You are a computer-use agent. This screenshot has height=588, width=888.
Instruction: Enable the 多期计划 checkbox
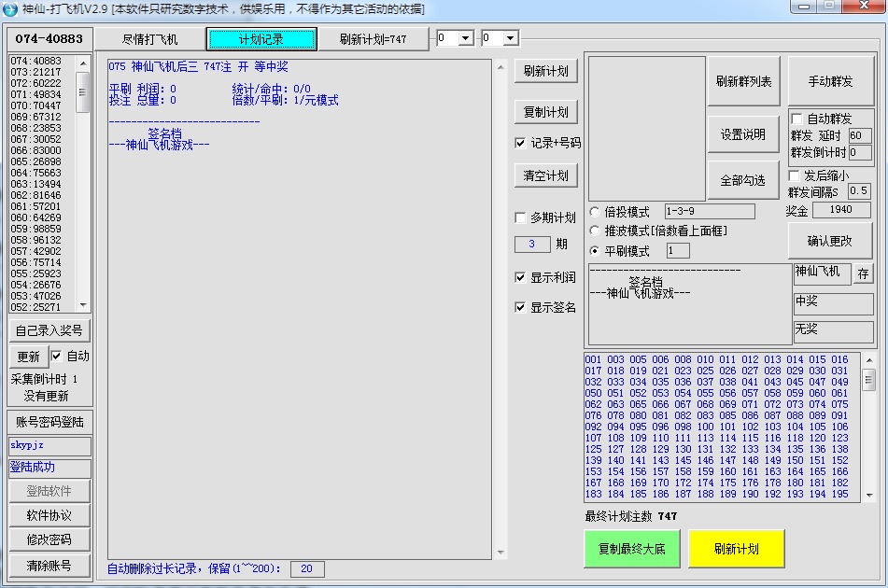pyautogui.click(x=521, y=217)
